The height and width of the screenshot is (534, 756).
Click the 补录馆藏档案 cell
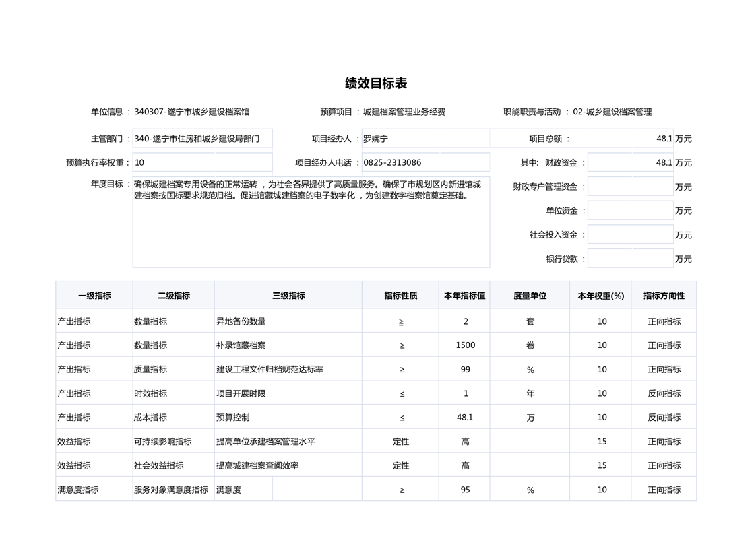pos(288,345)
